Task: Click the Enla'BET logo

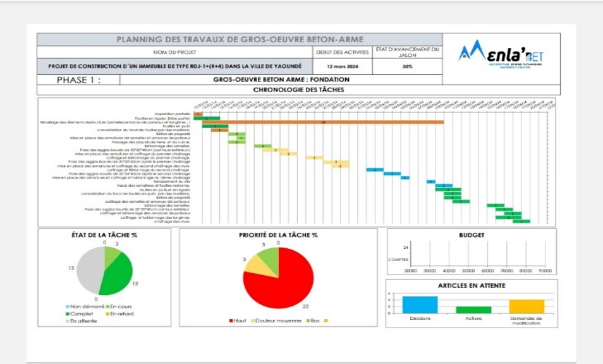Action: (x=501, y=55)
